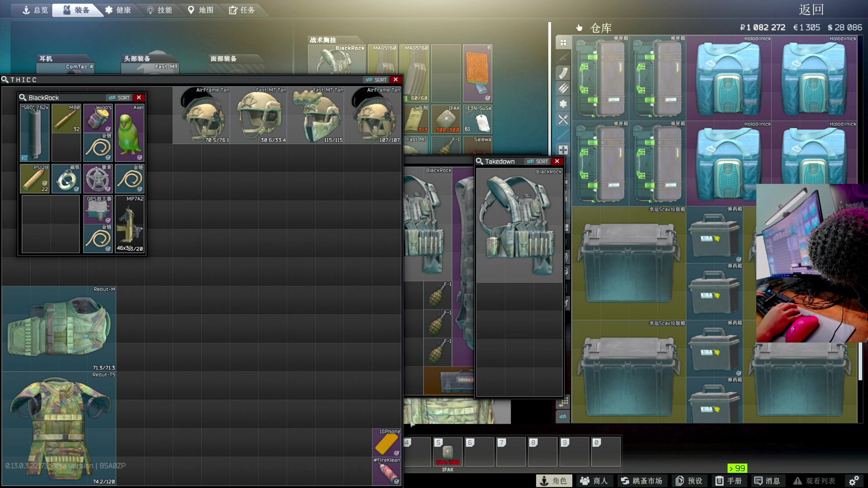Open the 预设 presets screen
This screenshot has height=488, width=868.
click(689, 481)
